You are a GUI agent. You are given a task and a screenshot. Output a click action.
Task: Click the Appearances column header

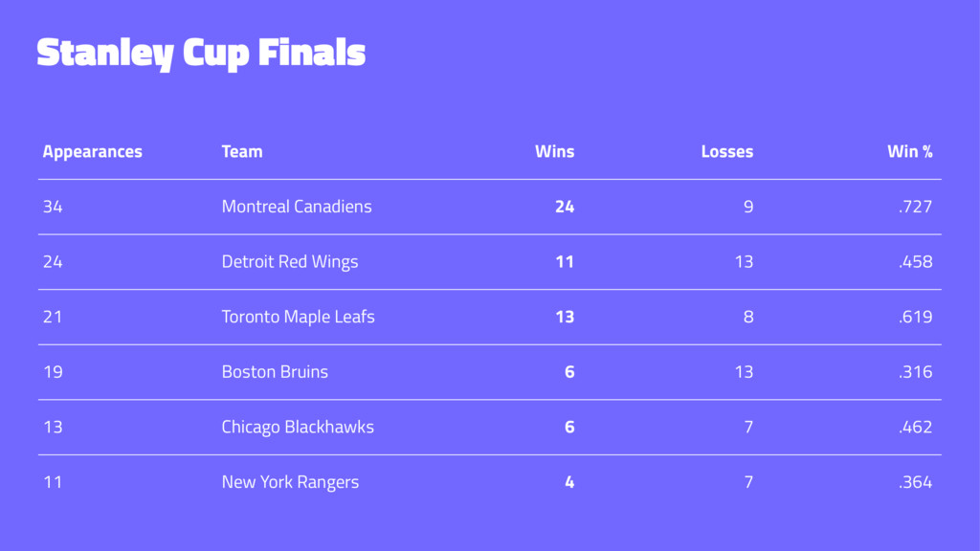(93, 152)
